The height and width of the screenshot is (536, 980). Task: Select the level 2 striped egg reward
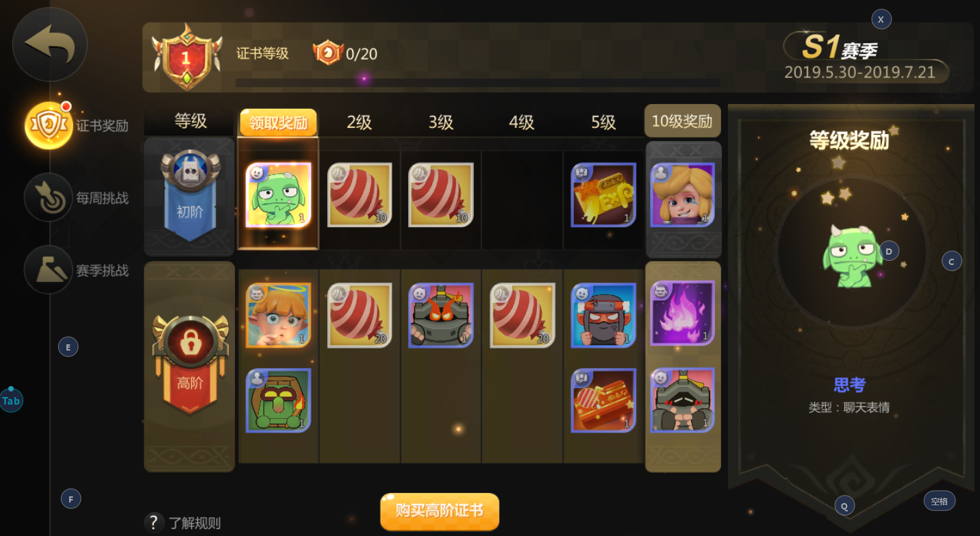360,195
